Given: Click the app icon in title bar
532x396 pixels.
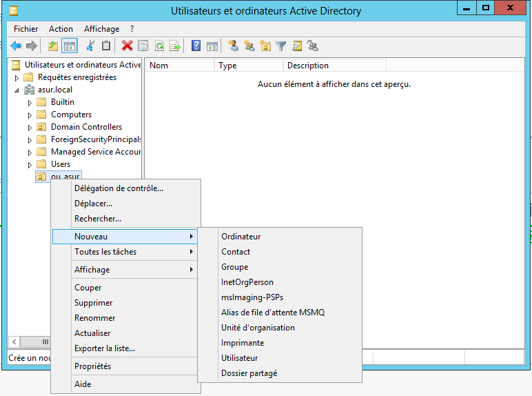Looking at the screenshot, I should (14, 11).
